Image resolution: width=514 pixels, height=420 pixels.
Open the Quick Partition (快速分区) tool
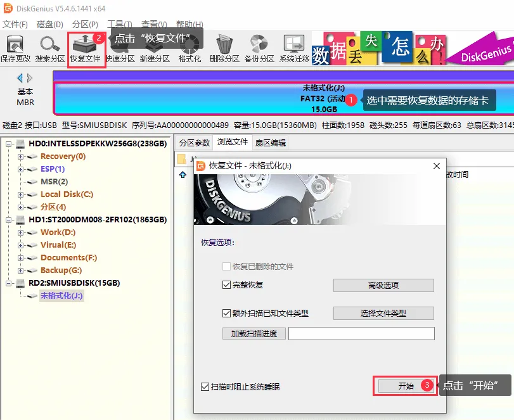tap(120, 49)
